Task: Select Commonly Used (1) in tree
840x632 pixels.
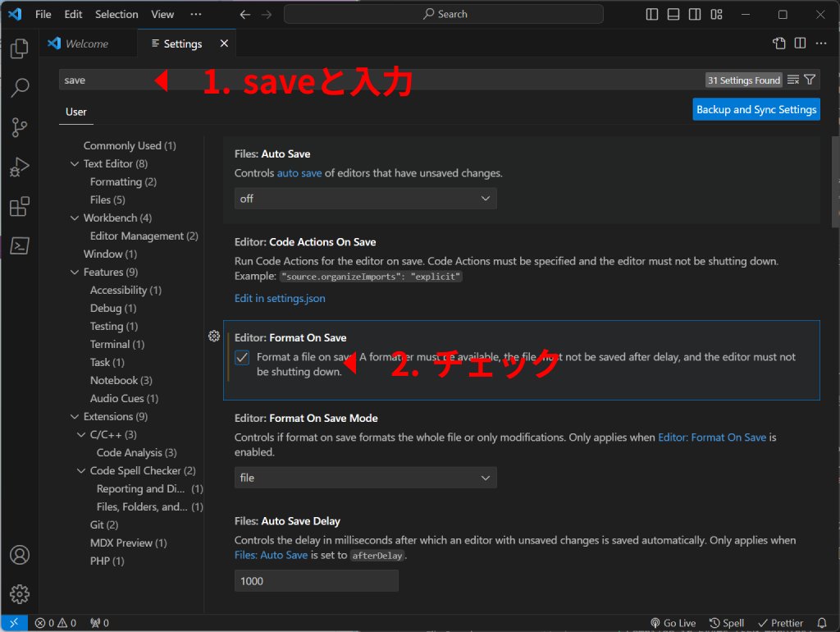Action: (130, 146)
